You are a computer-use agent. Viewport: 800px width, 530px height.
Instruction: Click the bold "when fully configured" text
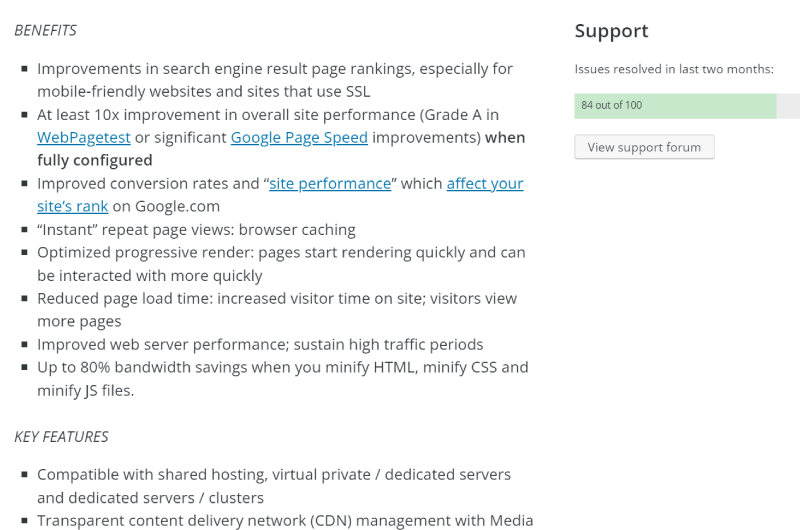tap(94, 161)
